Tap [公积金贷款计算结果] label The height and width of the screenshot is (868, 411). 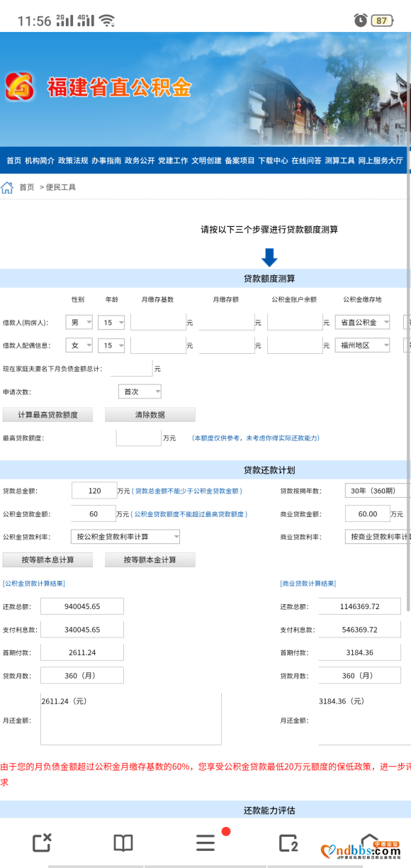click(x=34, y=584)
